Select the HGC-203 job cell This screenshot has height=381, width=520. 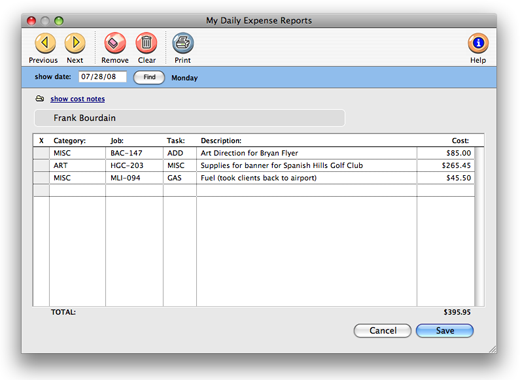134,165
